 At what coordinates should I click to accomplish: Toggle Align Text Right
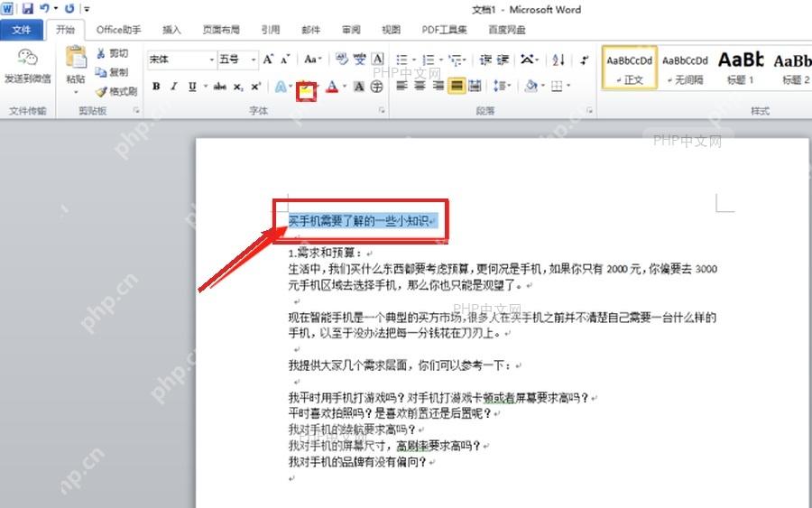tap(438, 86)
